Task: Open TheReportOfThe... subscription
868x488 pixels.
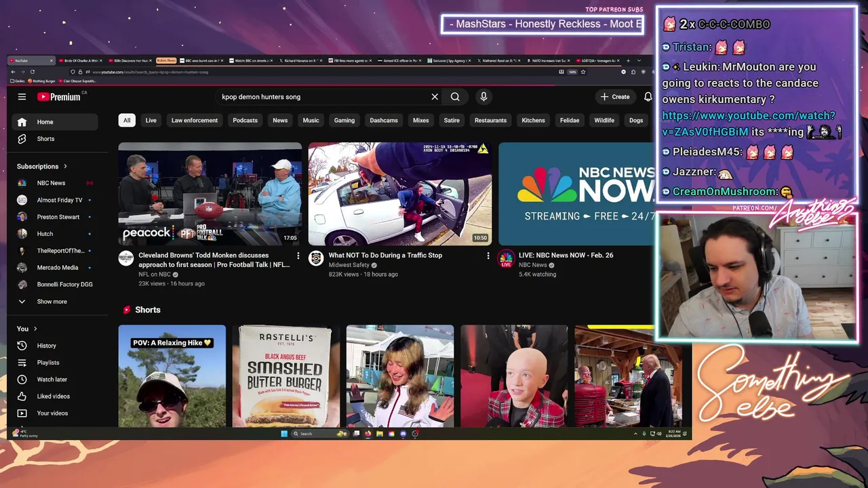Action: pos(55,251)
